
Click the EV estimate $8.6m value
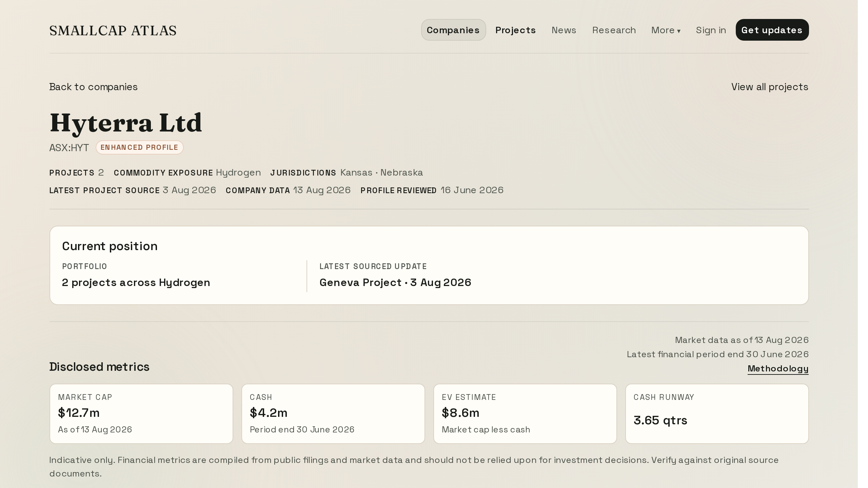pos(460,413)
